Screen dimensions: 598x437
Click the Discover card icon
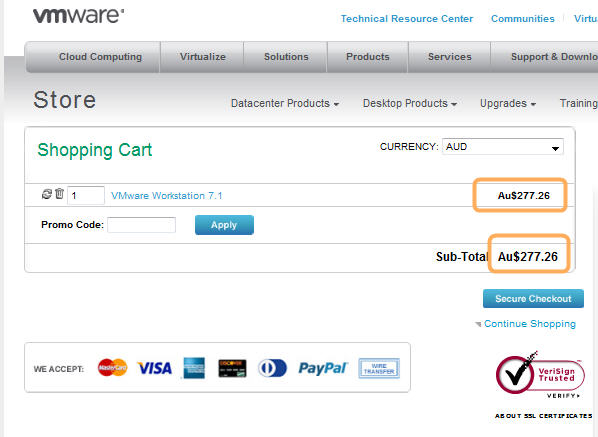point(232,368)
